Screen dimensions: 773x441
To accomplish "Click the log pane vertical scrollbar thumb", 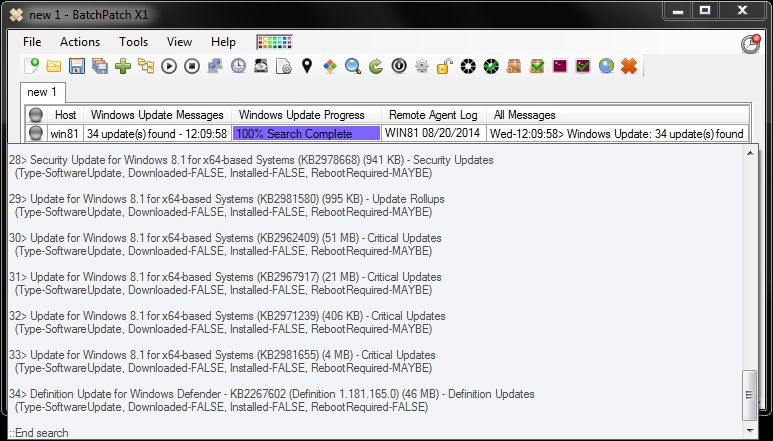I will [750, 394].
